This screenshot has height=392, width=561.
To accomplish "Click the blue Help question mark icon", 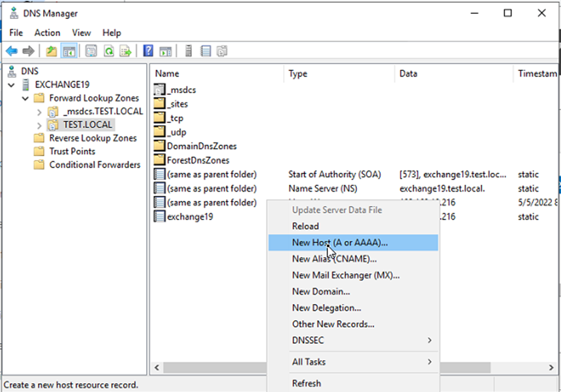I will click(148, 51).
